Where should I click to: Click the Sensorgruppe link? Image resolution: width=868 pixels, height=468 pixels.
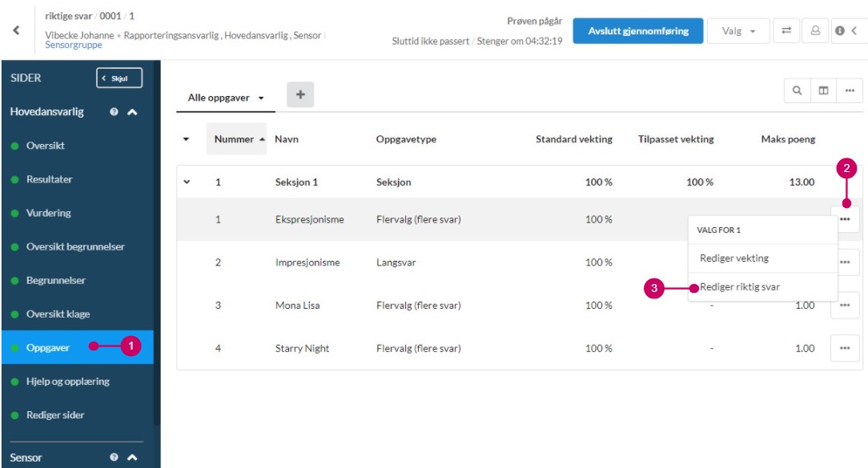coord(73,45)
